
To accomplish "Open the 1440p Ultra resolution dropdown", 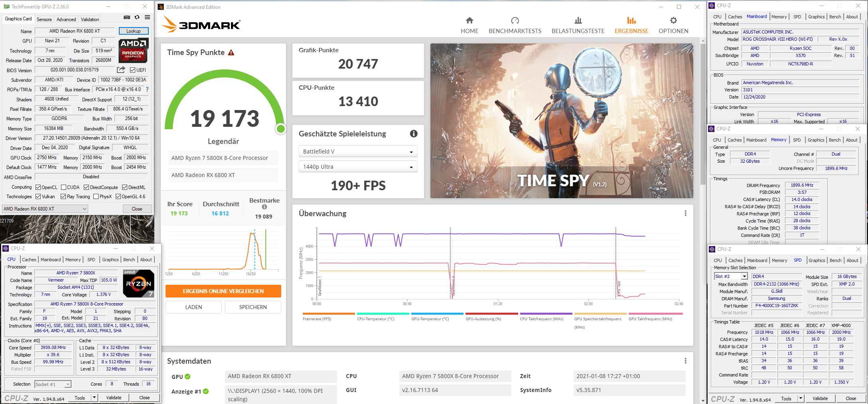I will coord(358,167).
